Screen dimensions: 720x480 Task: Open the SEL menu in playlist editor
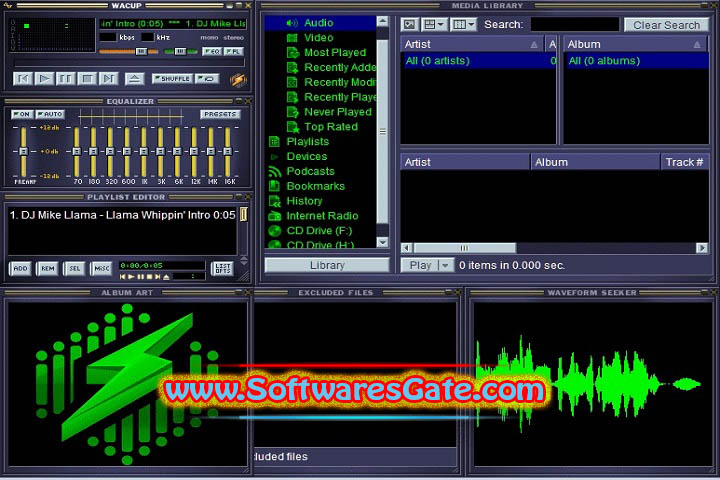[x=74, y=268]
